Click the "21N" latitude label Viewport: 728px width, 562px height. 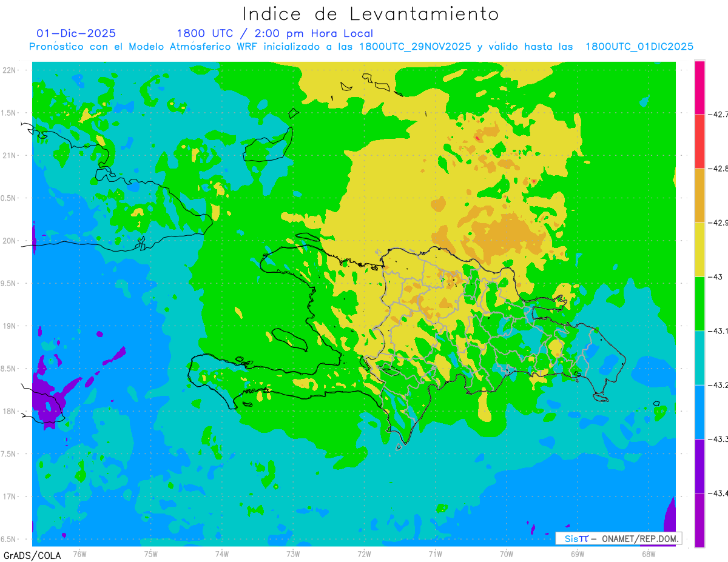coord(10,155)
